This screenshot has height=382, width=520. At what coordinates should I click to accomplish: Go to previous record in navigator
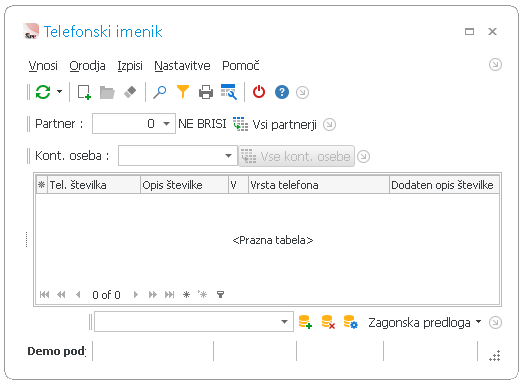click(78, 295)
